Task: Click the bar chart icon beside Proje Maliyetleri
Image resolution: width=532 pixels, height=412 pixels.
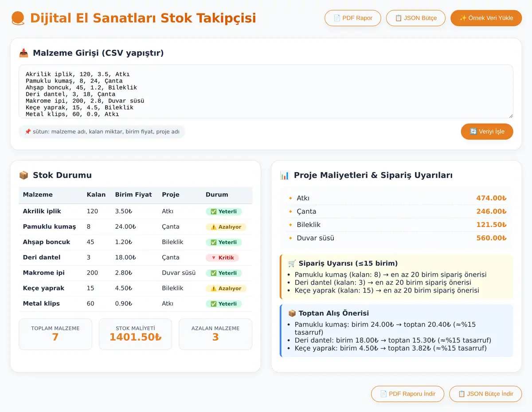Action: [x=285, y=175]
